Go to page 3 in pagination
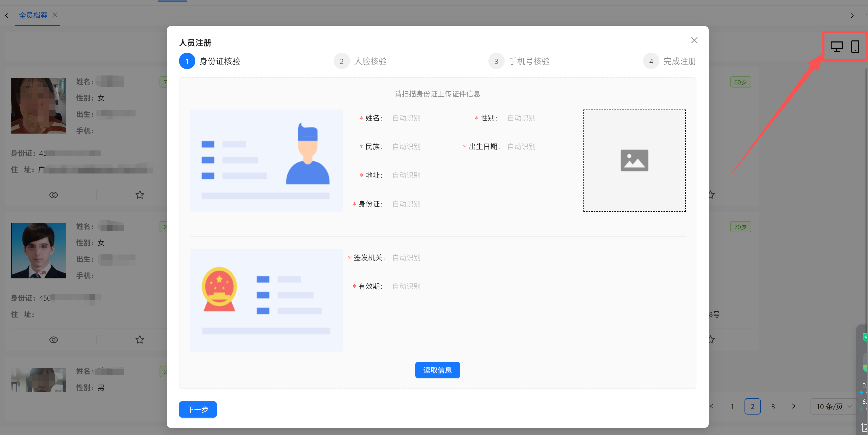The image size is (868, 435). point(773,406)
